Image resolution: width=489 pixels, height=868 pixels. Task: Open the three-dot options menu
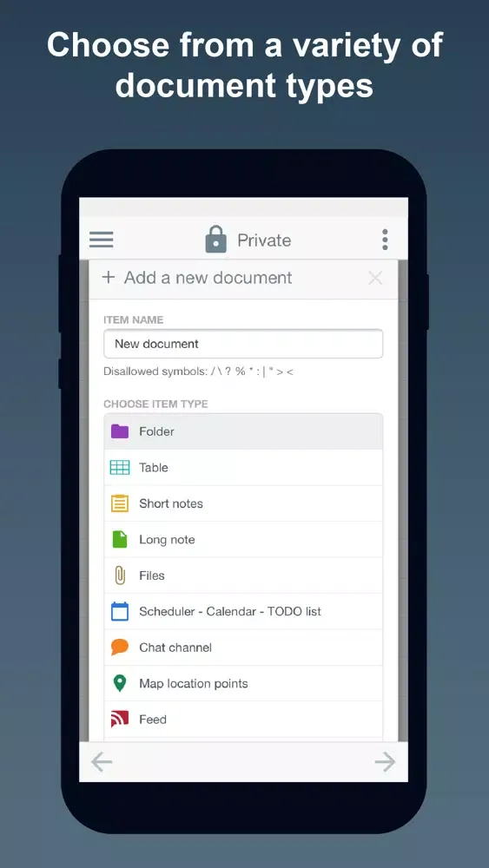click(385, 240)
